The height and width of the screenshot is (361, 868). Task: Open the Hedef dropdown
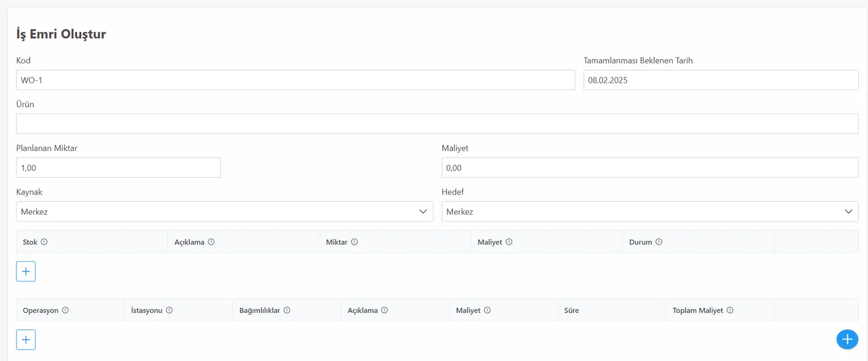pos(650,211)
